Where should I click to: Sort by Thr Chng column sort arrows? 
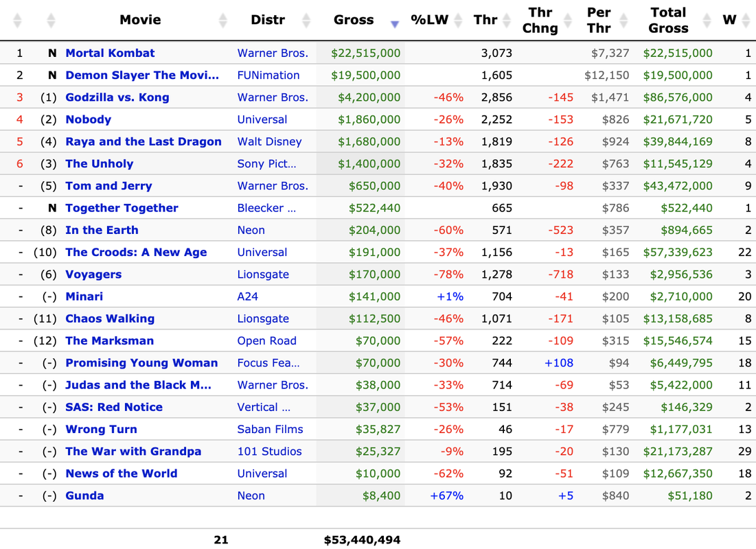(568, 20)
